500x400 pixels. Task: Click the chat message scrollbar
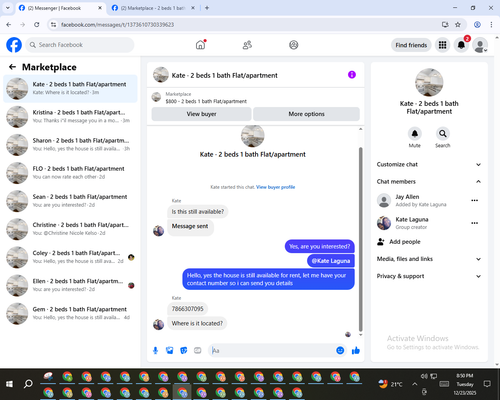click(x=360, y=238)
